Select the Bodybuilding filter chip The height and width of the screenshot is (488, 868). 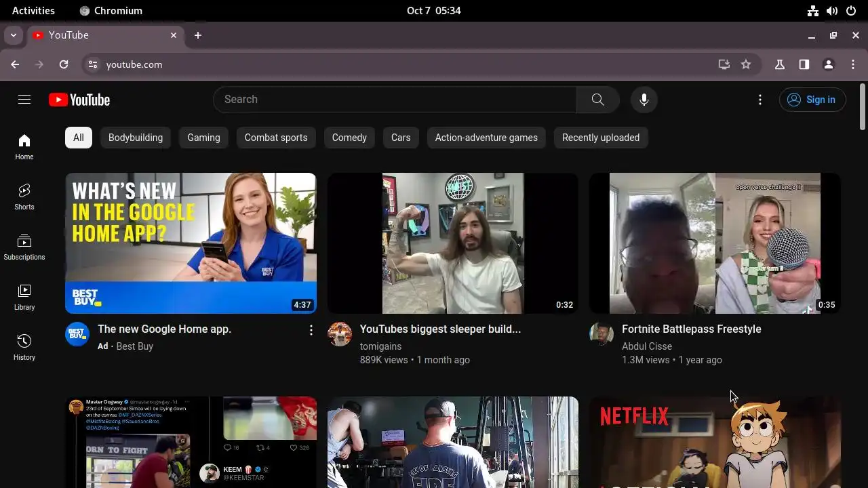click(136, 138)
